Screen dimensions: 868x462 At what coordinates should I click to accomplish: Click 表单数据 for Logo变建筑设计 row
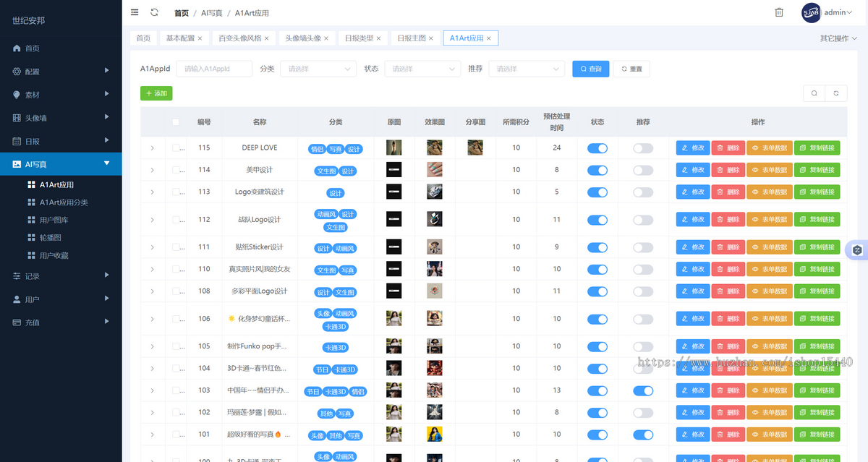pos(770,192)
